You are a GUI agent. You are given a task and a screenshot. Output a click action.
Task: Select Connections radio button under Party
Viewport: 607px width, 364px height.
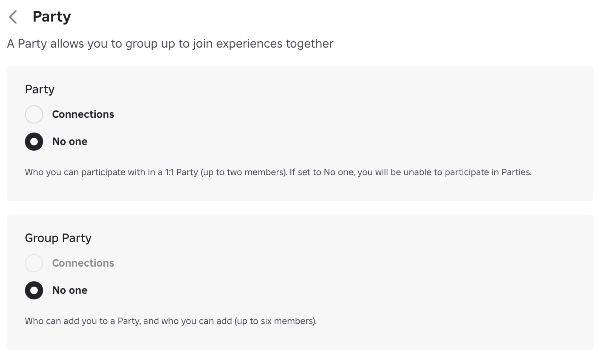pos(34,114)
